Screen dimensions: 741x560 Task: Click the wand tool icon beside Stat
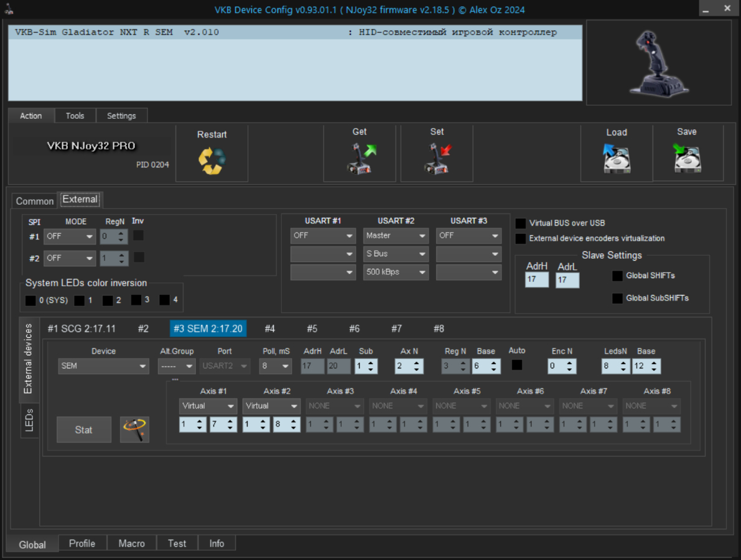134,429
